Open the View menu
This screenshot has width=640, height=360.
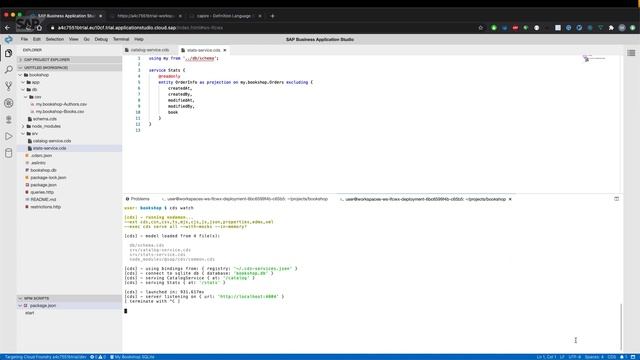pyautogui.click(x=73, y=39)
